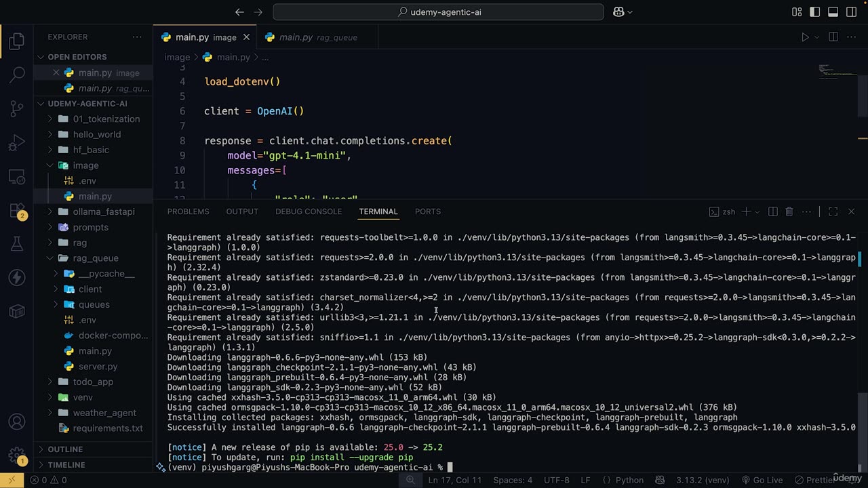Customize layout using the title bar icon
This screenshot has width=868, height=488.
tap(797, 12)
